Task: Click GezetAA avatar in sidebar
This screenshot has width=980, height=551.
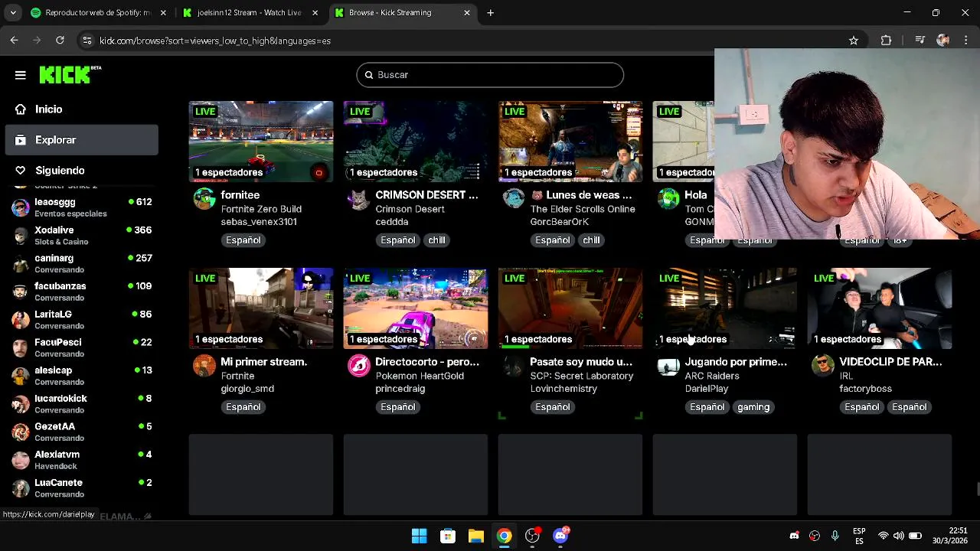Action: pyautogui.click(x=21, y=432)
